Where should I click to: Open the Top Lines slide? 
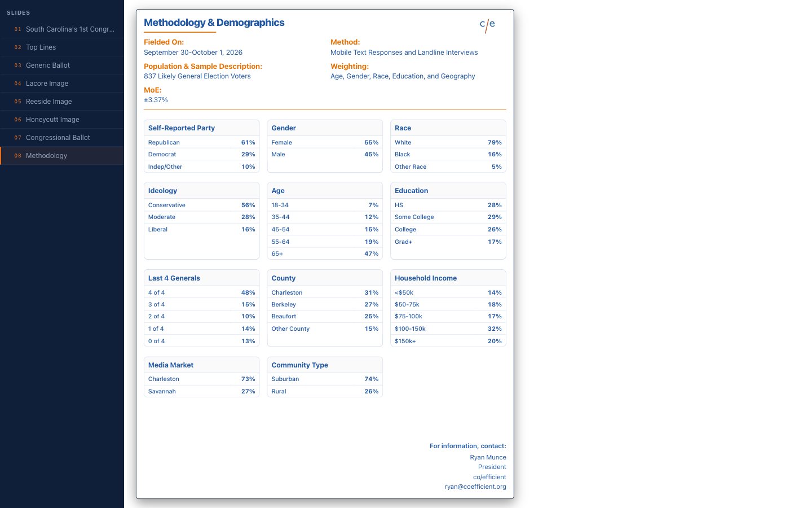[x=62, y=47]
